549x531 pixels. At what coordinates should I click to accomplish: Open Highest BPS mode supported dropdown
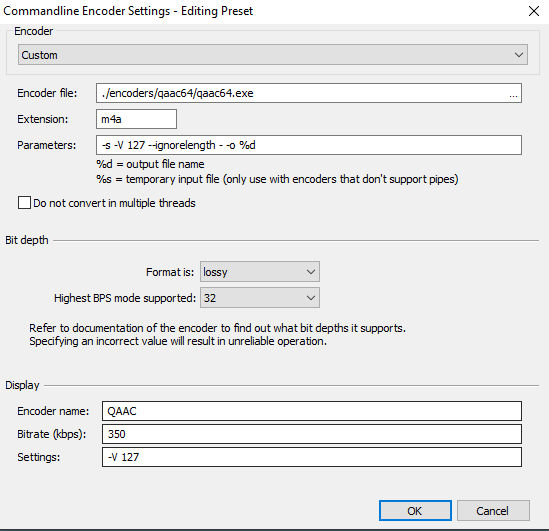pos(260,298)
